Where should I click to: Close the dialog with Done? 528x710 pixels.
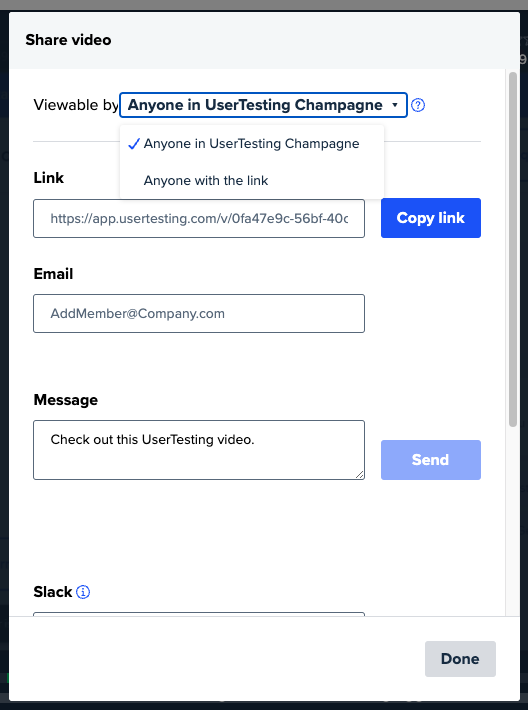(x=460, y=659)
